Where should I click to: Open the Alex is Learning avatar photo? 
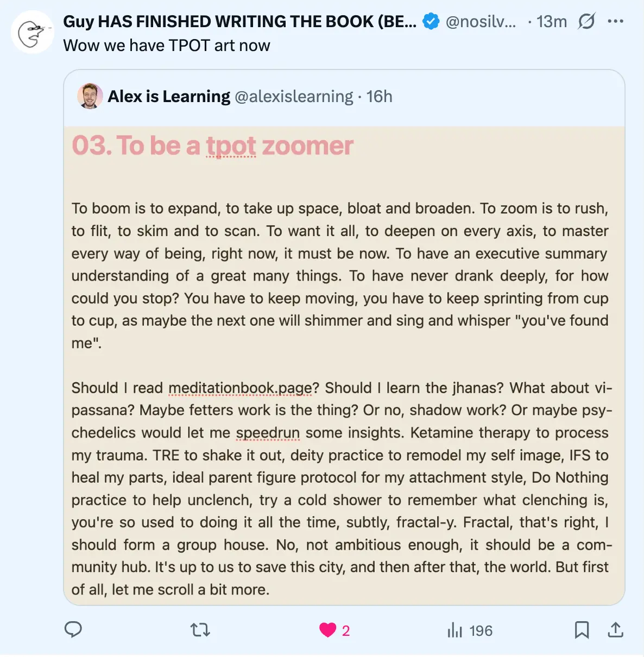point(90,96)
